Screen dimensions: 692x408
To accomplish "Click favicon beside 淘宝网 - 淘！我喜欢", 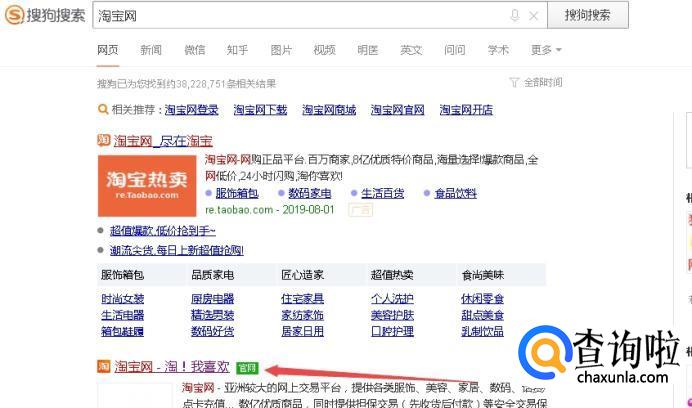I will (104, 366).
